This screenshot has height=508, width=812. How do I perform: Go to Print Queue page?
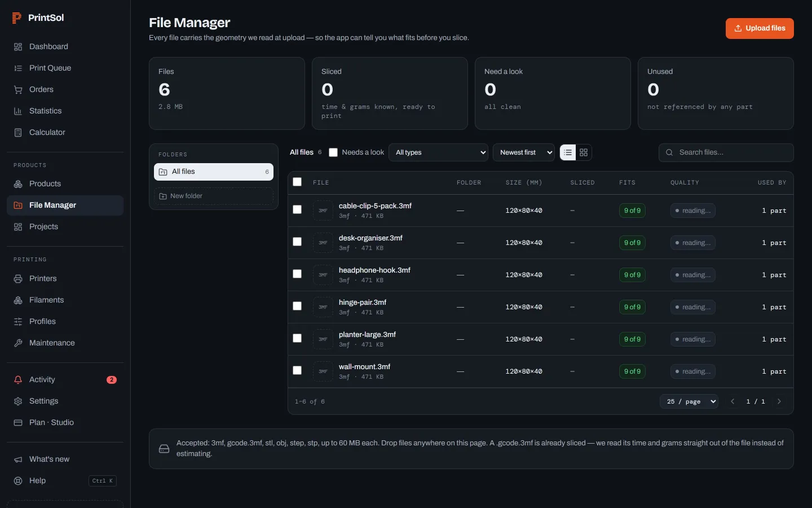(x=65, y=68)
